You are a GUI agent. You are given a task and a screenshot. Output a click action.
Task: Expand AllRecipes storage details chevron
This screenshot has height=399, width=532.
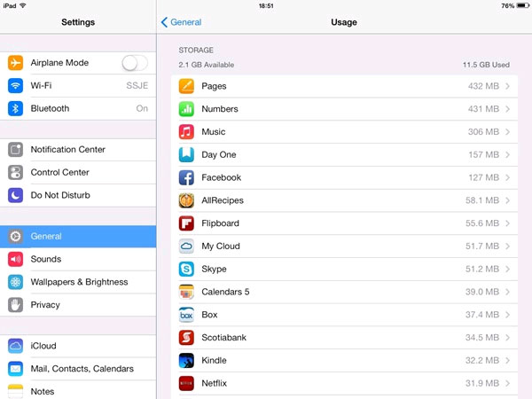pos(507,200)
